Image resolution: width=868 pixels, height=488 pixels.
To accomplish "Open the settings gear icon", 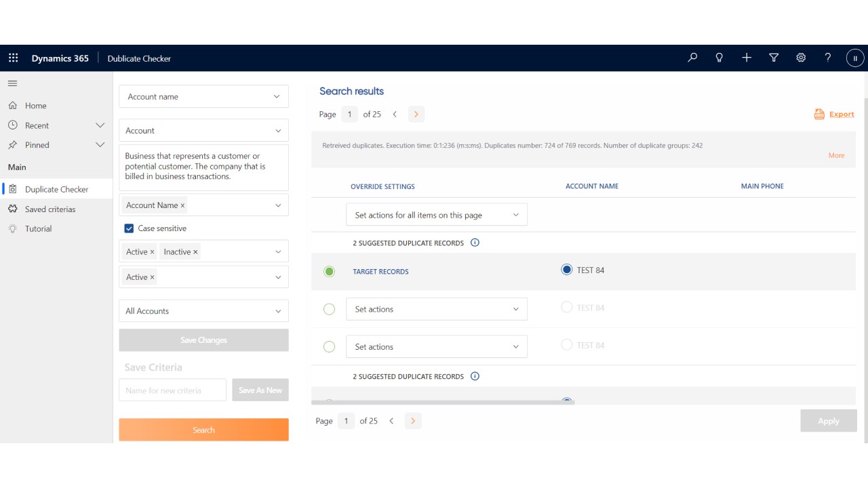I will pos(801,58).
